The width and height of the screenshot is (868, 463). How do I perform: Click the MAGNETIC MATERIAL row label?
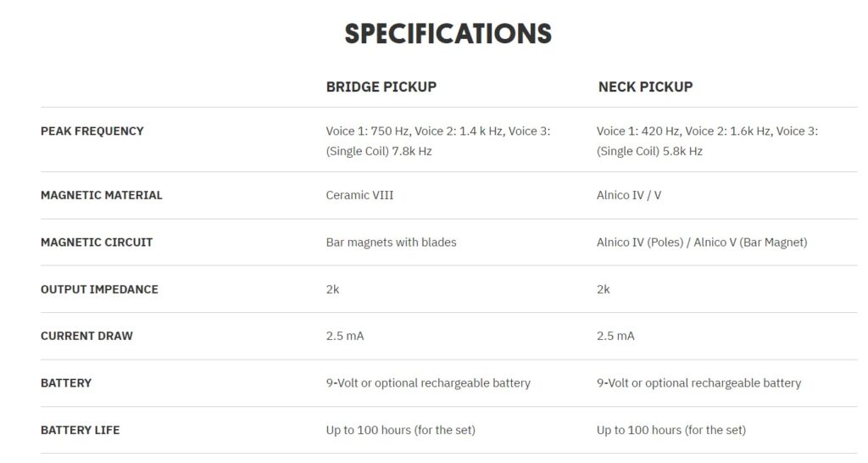pyautogui.click(x=102, y=195)
